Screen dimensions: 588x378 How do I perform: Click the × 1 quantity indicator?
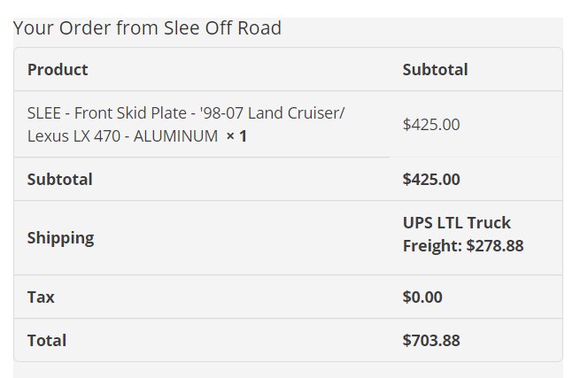tap(236, 136)
